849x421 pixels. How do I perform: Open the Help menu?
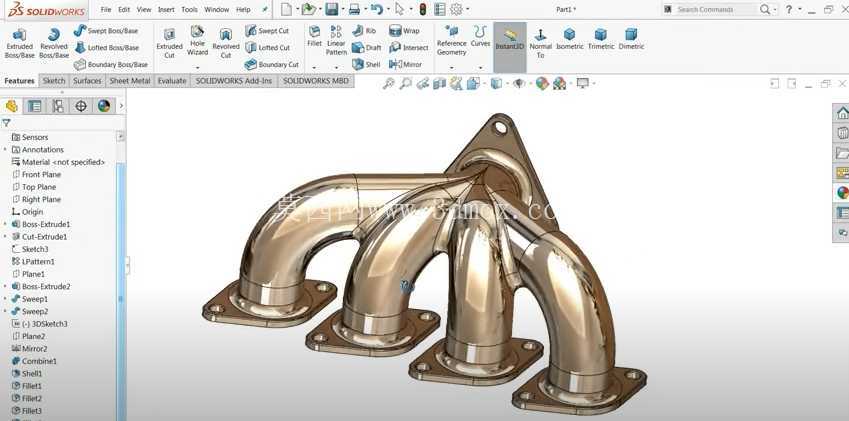coord(243,10)
